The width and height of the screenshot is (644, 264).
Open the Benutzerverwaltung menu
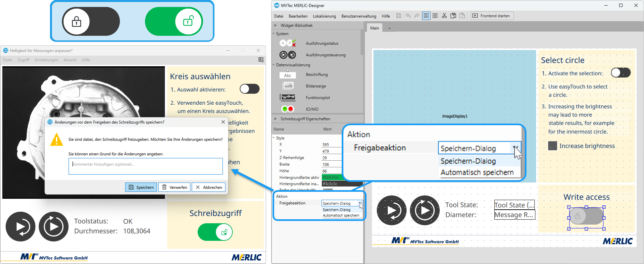[x=359, y=16]
